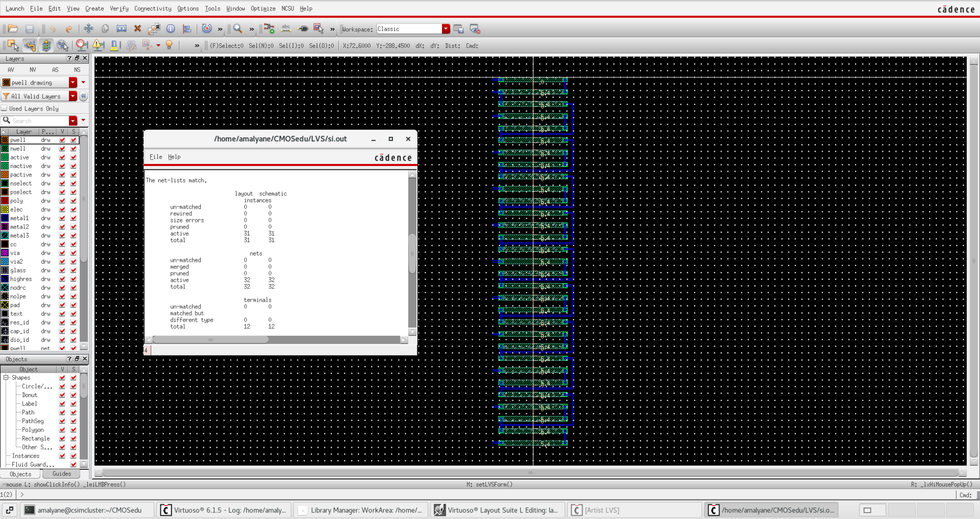
Task: Collapse the Shapes tree node
Action: coord(6,377)
